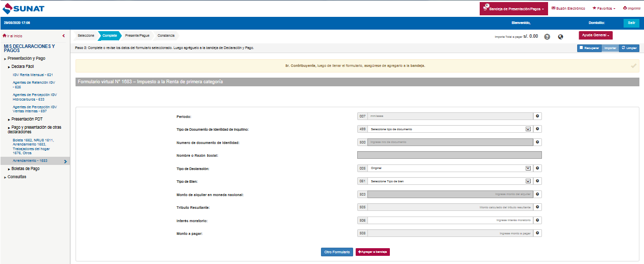Click help icon beside Interés moratorio field

click(537, 220)
